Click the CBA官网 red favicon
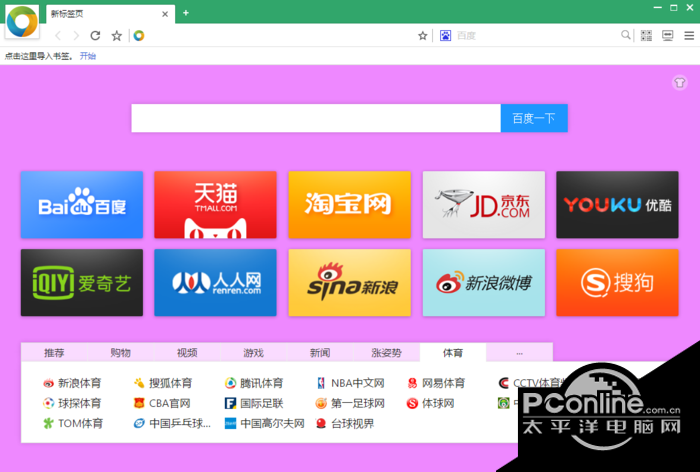The image size is (700, 472). coord(139,403)
